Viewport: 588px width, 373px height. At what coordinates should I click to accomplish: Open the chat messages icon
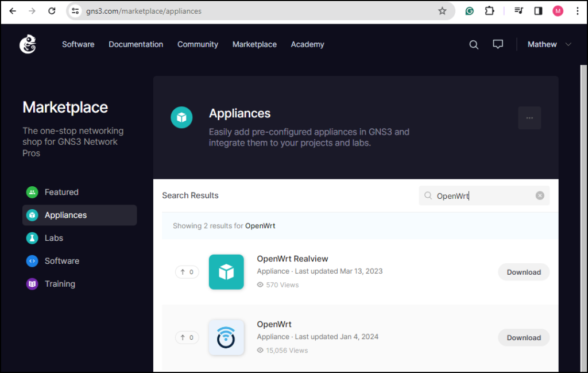coord(498,45)
